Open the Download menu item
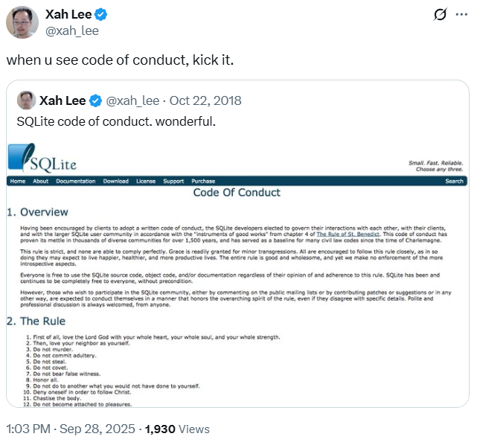The image size is (477, 448). click(x=115, y=181)
